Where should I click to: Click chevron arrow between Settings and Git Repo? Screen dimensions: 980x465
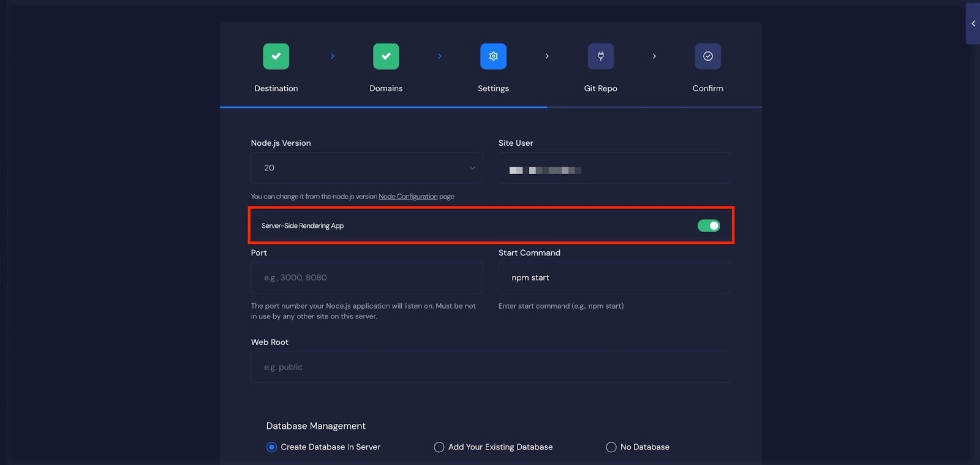point(547,56)
